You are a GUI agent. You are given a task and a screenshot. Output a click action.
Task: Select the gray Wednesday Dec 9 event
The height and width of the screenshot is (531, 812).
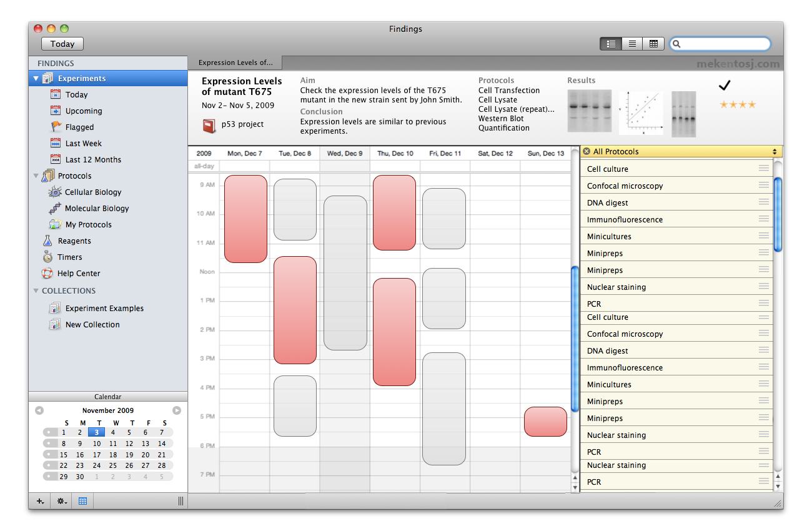pyautogui.click(x=345, y=273)
